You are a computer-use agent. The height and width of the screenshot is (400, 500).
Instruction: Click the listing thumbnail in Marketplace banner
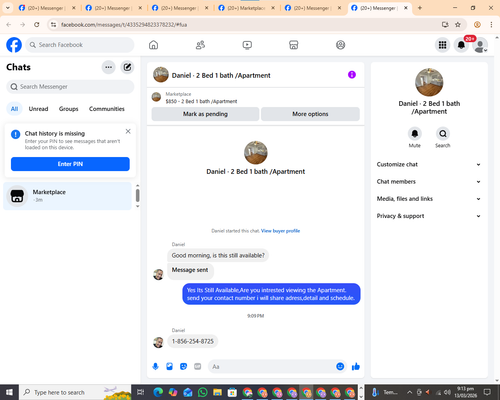(156, 97)
